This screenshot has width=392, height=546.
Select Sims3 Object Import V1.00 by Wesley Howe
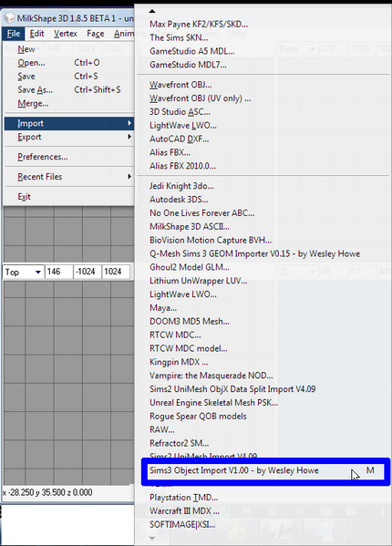pyautogui.click(x=265, y=471)
